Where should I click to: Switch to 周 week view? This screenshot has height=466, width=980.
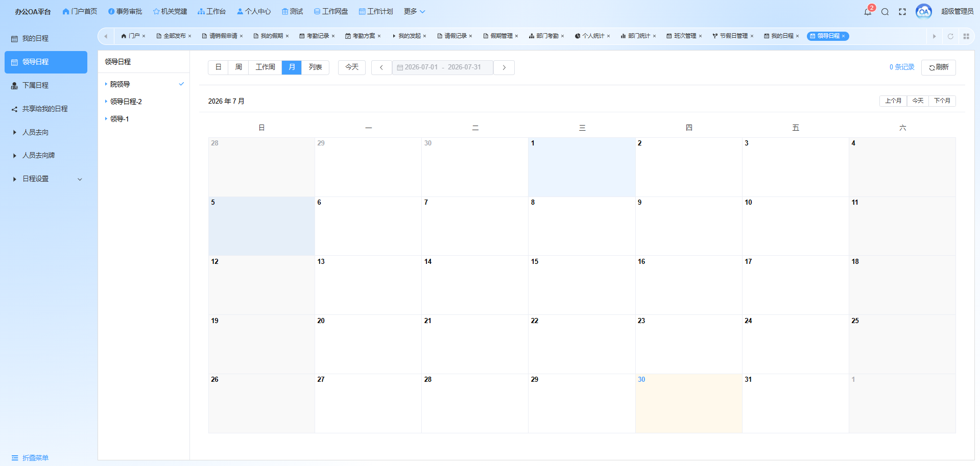pyautogui.click(x=238, y=67)
